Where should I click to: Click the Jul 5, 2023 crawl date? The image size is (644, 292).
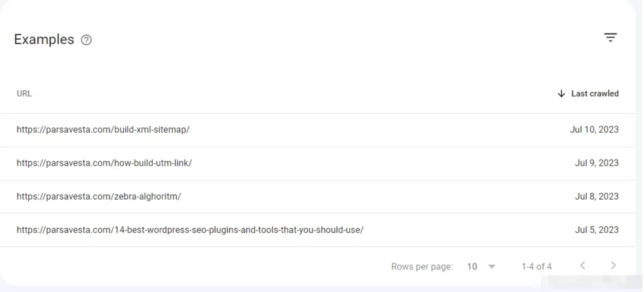(596, 230)
